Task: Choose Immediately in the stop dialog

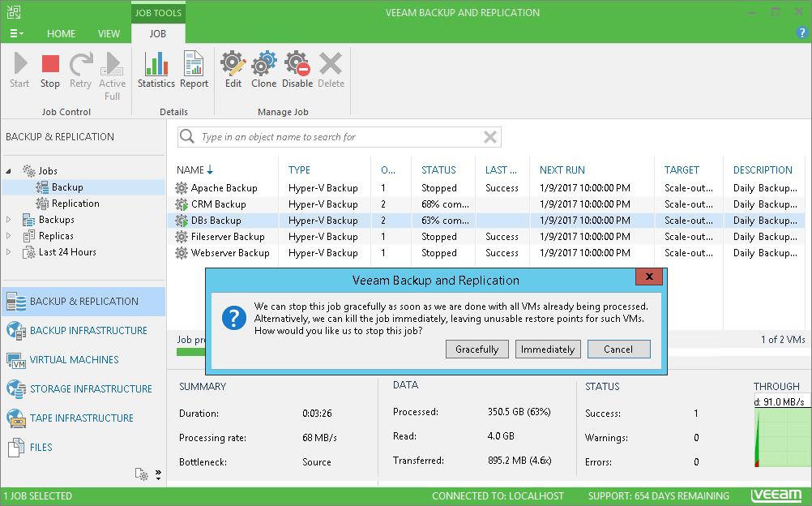Action: point(548,349)
